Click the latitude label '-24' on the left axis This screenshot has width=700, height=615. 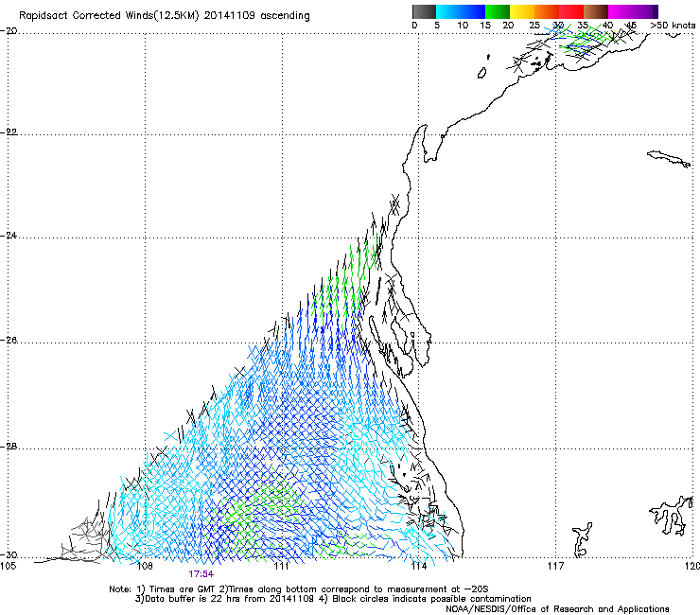(9, 235)
